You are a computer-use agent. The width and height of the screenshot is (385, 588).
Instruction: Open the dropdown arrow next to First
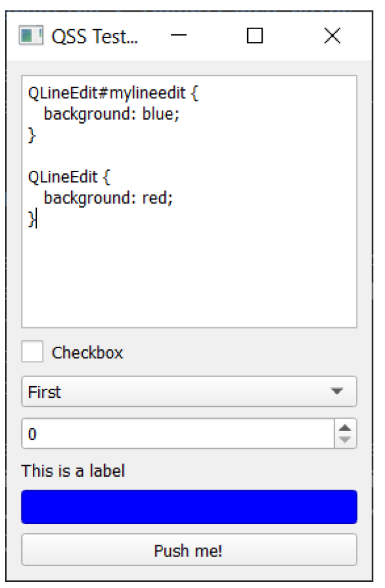pos(337,391)
